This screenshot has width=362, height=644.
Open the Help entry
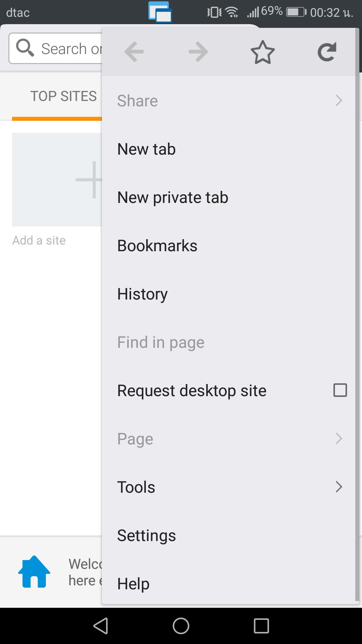coord(133,584)
